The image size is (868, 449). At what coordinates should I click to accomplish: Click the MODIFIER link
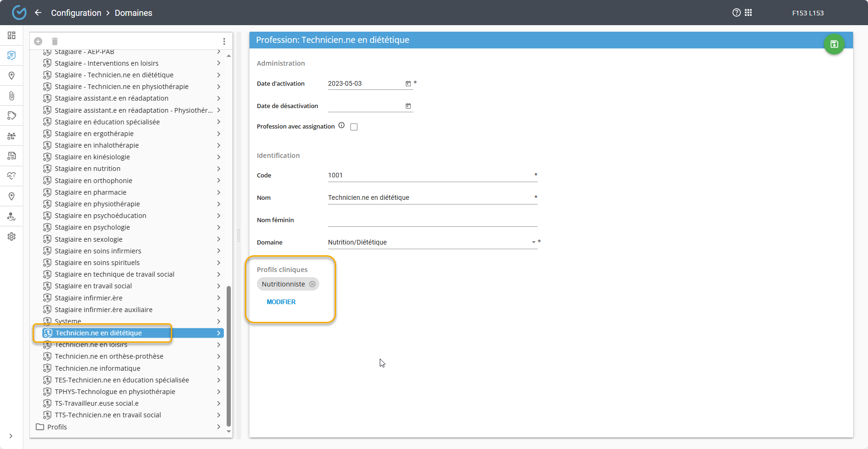[281, 302]
